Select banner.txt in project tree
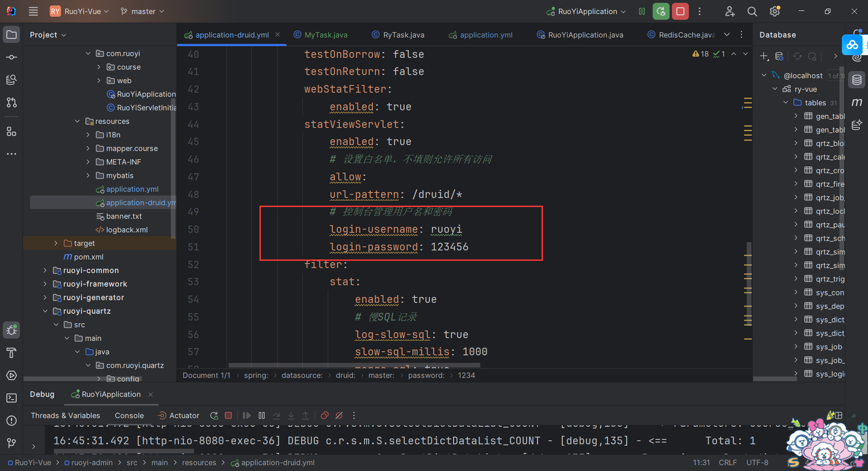 coord(119,216)
